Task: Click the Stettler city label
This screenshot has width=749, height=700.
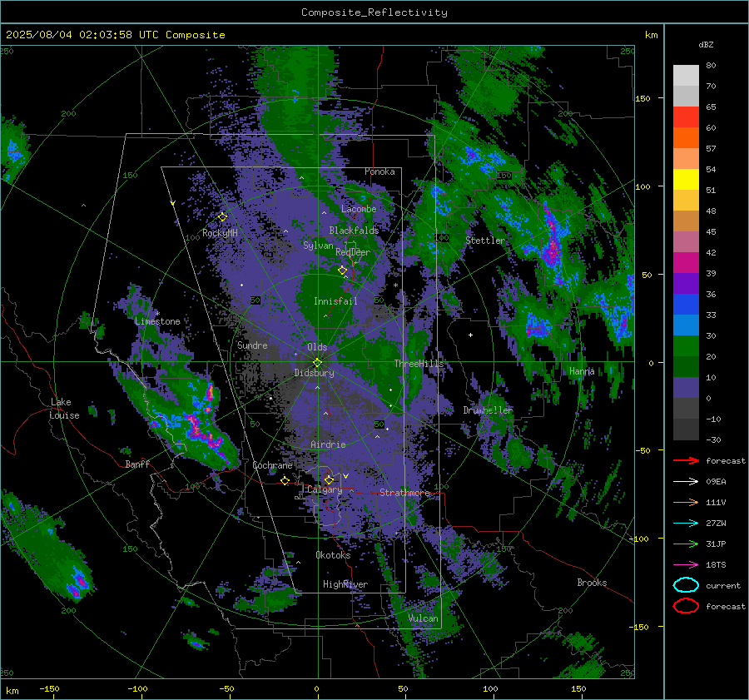Action: pos(485,241)
